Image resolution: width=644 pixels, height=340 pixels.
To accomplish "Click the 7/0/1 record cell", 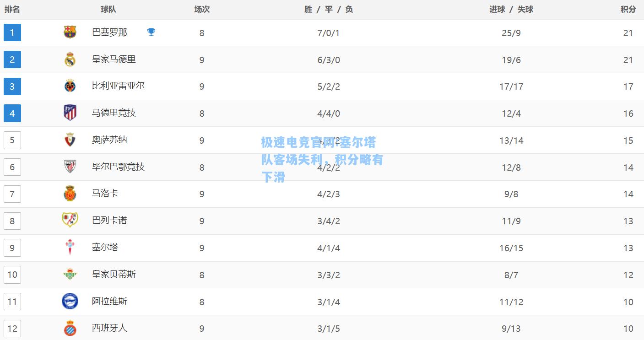I will tap(329, 33).
